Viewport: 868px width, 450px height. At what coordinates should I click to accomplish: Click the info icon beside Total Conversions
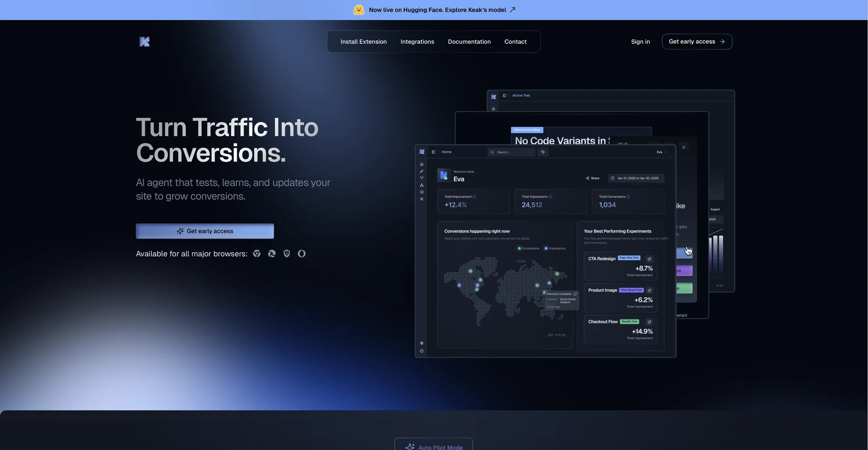[628, 197]
